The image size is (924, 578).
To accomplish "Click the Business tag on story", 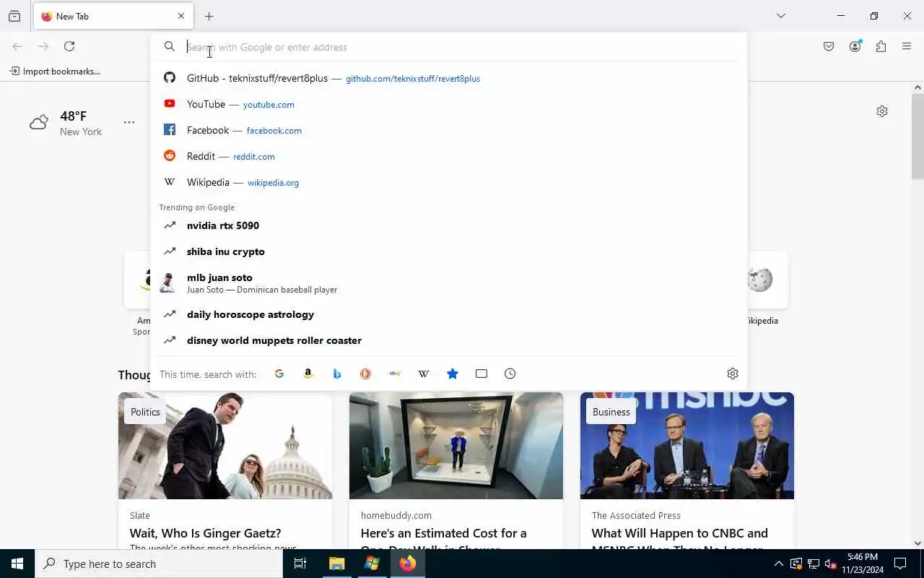I will [611, 412].
